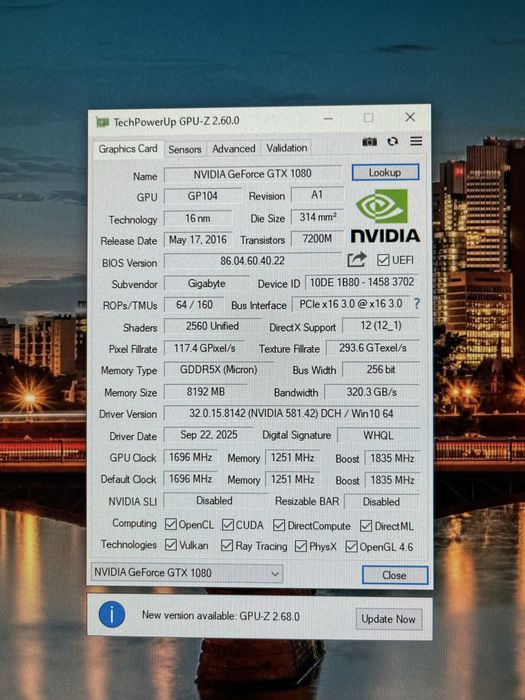Viewport: 525px width, 700px height.
Task: Toggle the DirectML checkbox
Action: point(366,526)
